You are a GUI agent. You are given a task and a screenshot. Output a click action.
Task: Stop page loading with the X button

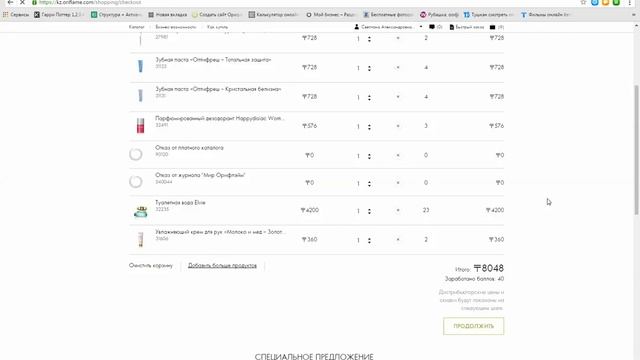pyautogui.click(x=22, y=2)
